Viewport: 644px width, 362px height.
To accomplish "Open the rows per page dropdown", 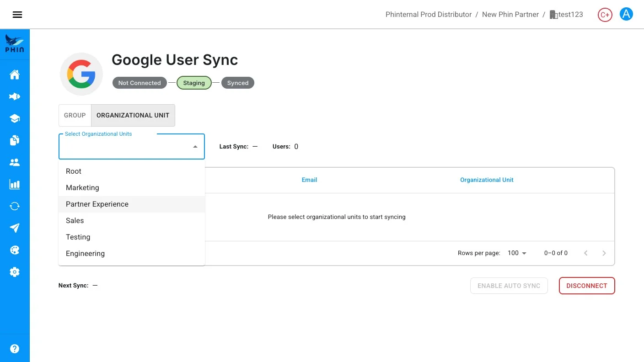I will click(517, 253).
